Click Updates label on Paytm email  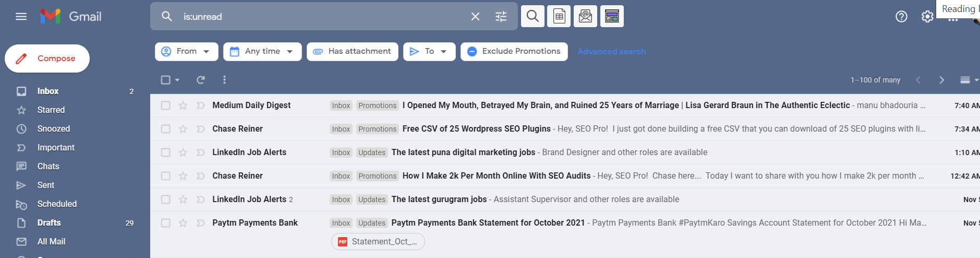pos(372,223)
